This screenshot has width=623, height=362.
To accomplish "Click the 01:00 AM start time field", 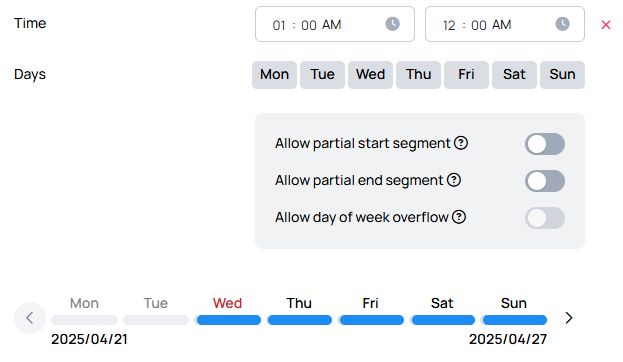I will (x=335, y=24).
